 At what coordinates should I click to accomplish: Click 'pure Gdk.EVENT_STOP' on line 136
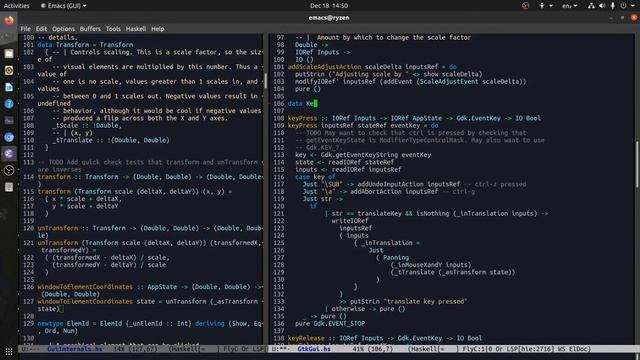[x=330, y=324]
